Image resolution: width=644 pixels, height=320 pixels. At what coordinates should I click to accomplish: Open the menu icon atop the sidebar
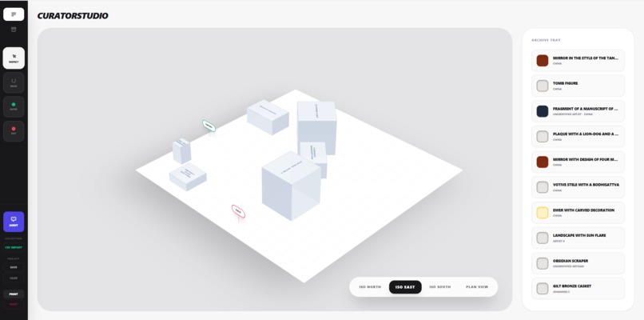coord(14,14)
